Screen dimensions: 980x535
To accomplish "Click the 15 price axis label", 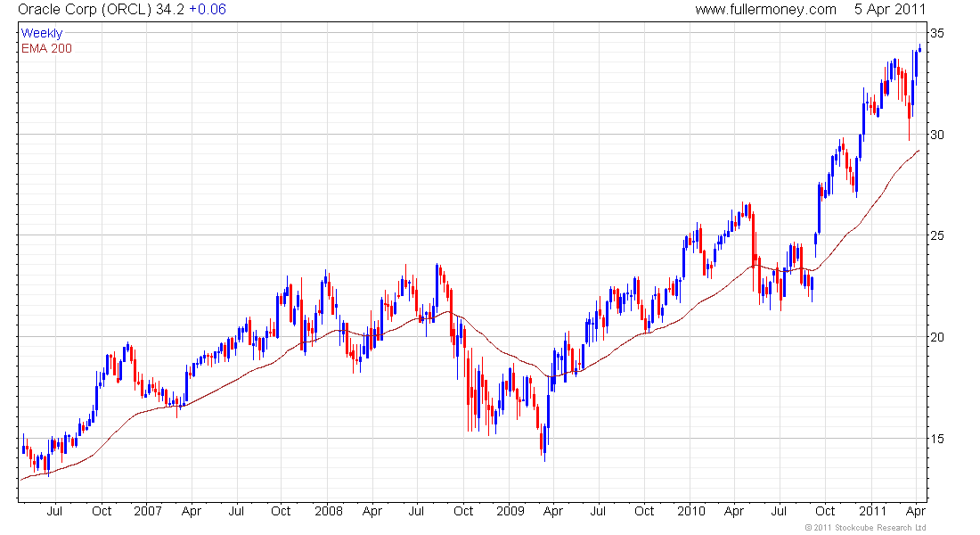I will tap(937, 439).
